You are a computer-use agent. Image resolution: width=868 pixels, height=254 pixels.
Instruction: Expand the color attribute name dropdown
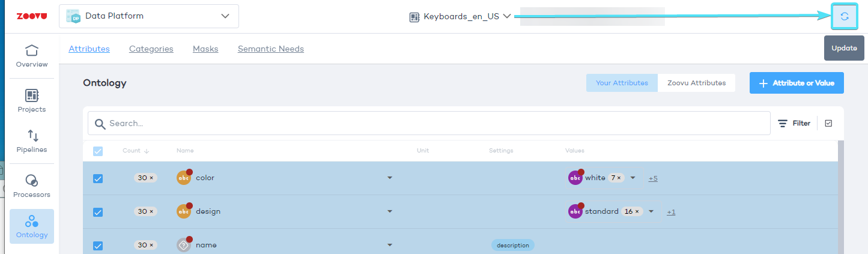click(x=389, y=178)
